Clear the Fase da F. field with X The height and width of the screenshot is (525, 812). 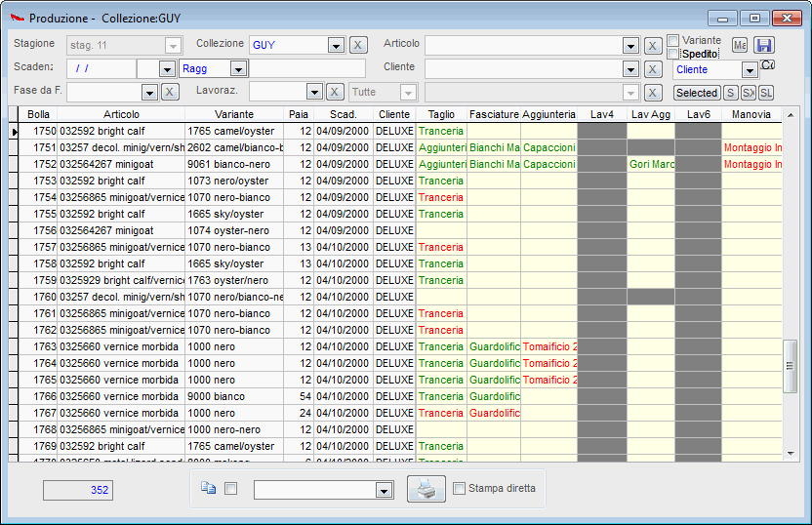click(x=170, y=92)
